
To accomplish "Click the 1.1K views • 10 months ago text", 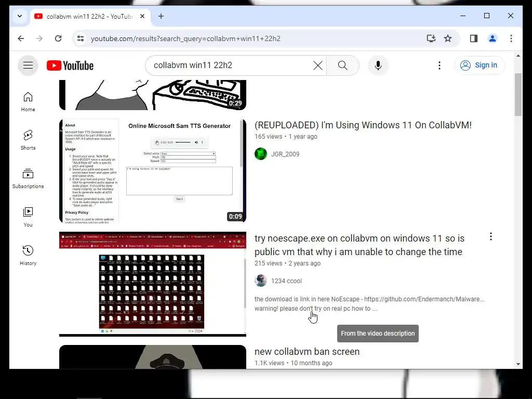I will [293, 363].
